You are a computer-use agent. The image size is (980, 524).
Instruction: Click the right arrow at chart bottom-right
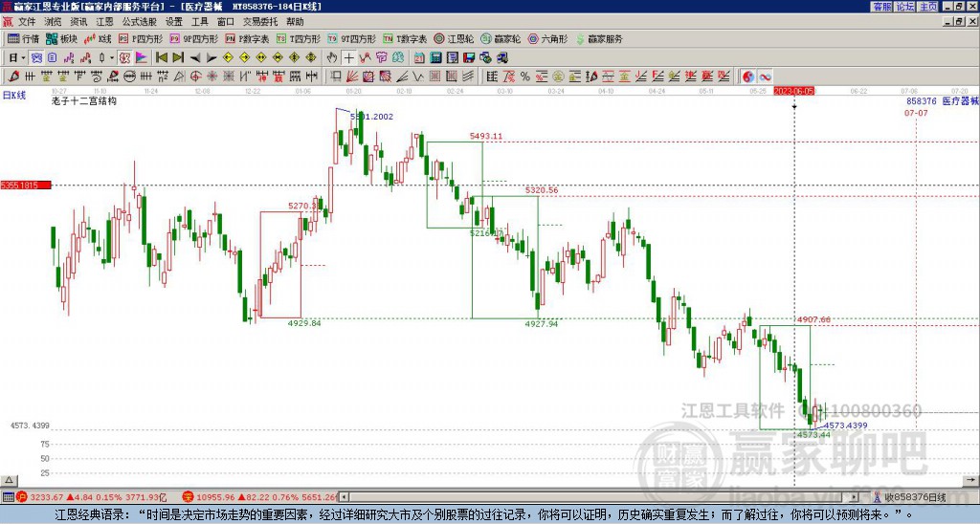972,480
